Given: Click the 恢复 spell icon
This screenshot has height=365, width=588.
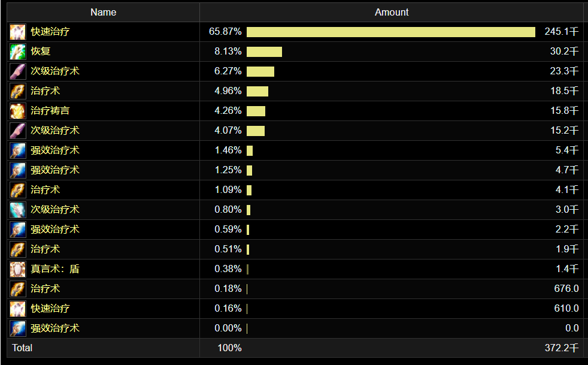Looking at the screenshot, I should 18,52.
